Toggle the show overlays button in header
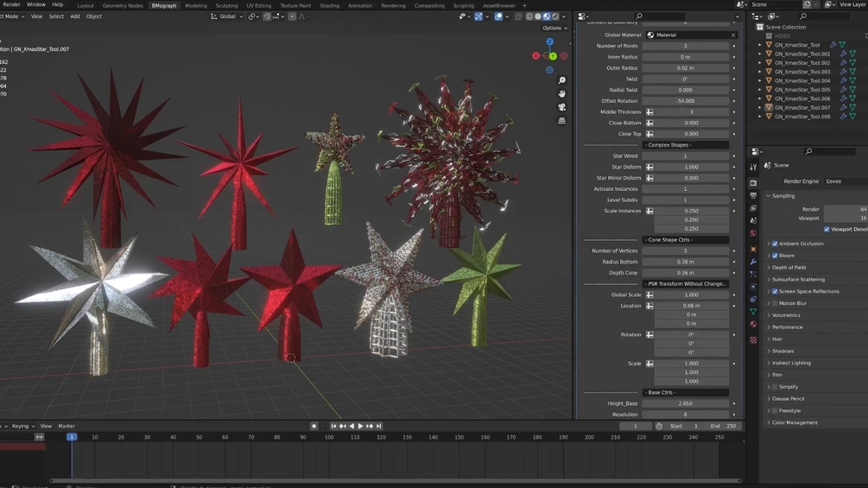 pos(498,16)
